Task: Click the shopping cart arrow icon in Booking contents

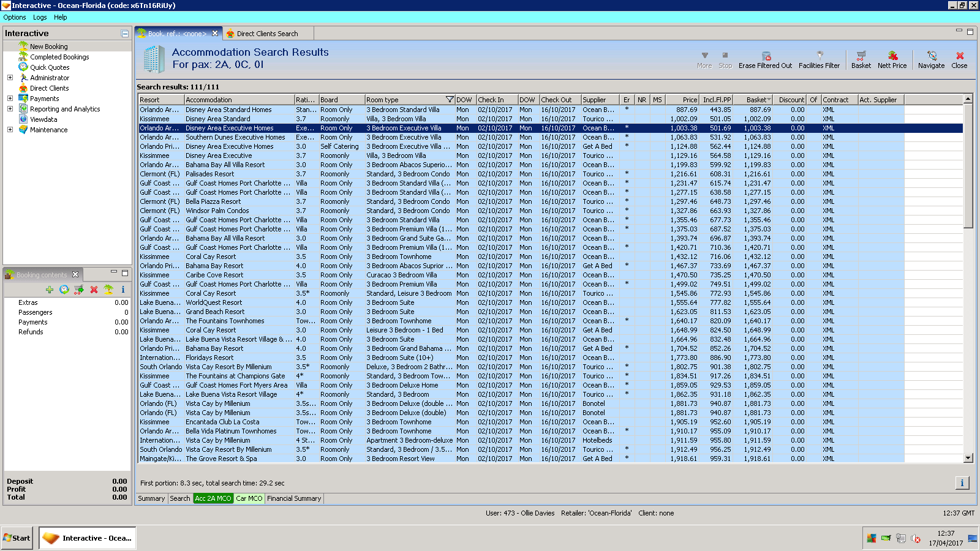Action: pos(79,290)
